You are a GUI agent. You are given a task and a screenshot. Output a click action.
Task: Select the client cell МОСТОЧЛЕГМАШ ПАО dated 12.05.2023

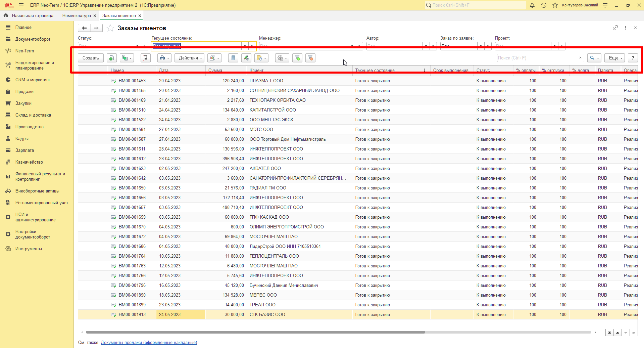coord(300,266)
